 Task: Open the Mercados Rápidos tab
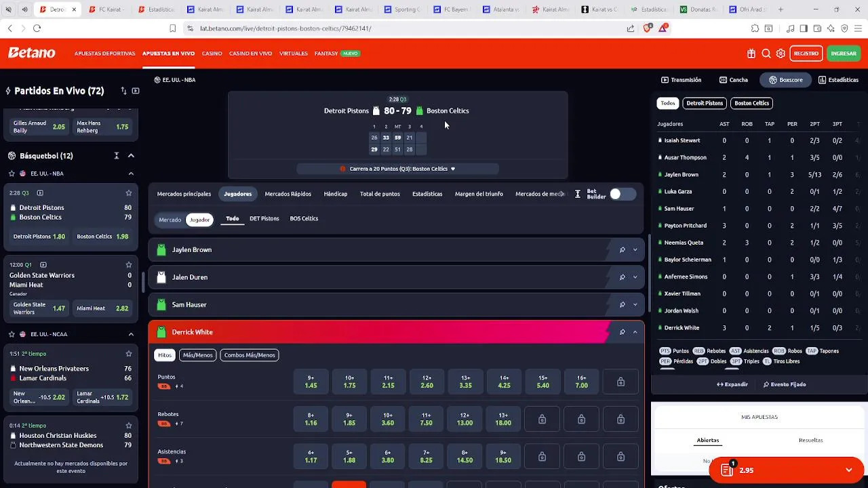(288, 194)
